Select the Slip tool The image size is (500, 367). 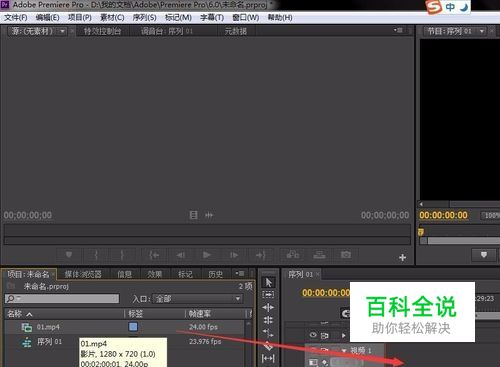tap(268, 358)
